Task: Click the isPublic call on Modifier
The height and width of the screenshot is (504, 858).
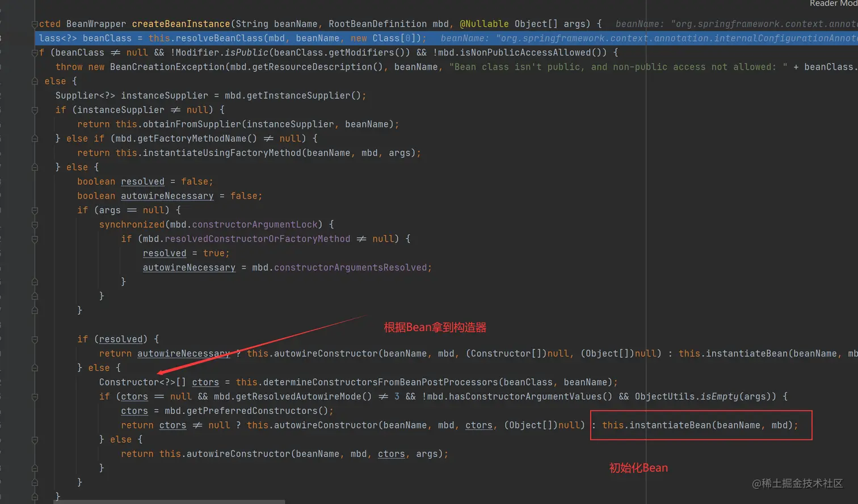Action: 247,52
